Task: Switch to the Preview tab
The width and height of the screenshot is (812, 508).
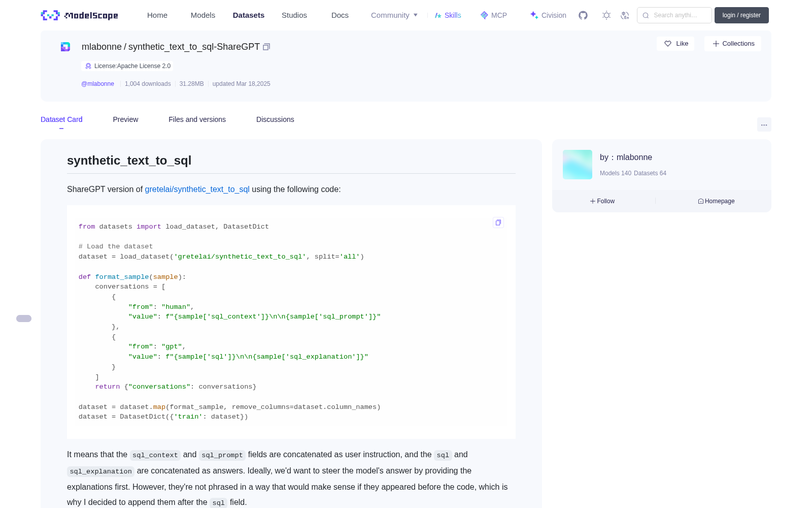Action: (125, 119)
